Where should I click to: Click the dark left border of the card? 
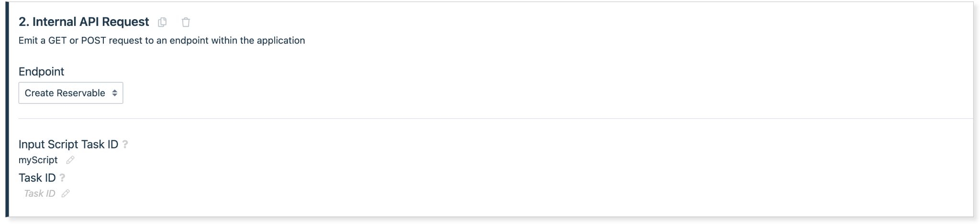(7, 110)
